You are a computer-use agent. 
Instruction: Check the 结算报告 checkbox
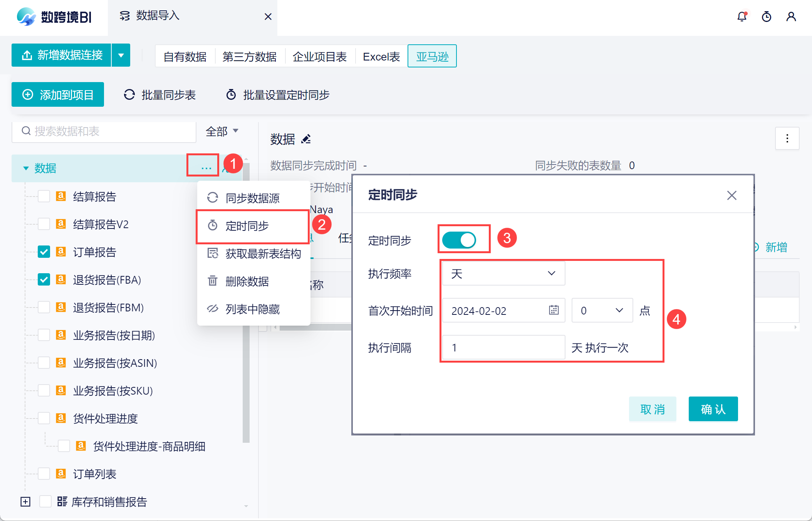(44, 197)
